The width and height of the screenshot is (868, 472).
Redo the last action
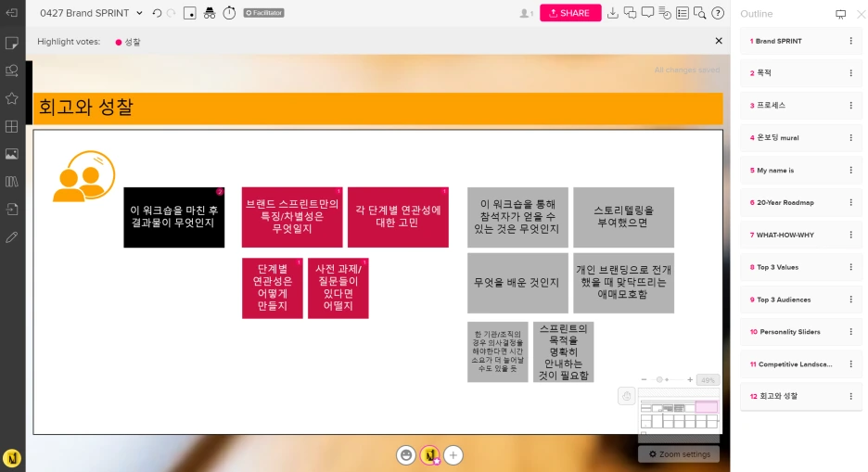click(x=171, y=13)
